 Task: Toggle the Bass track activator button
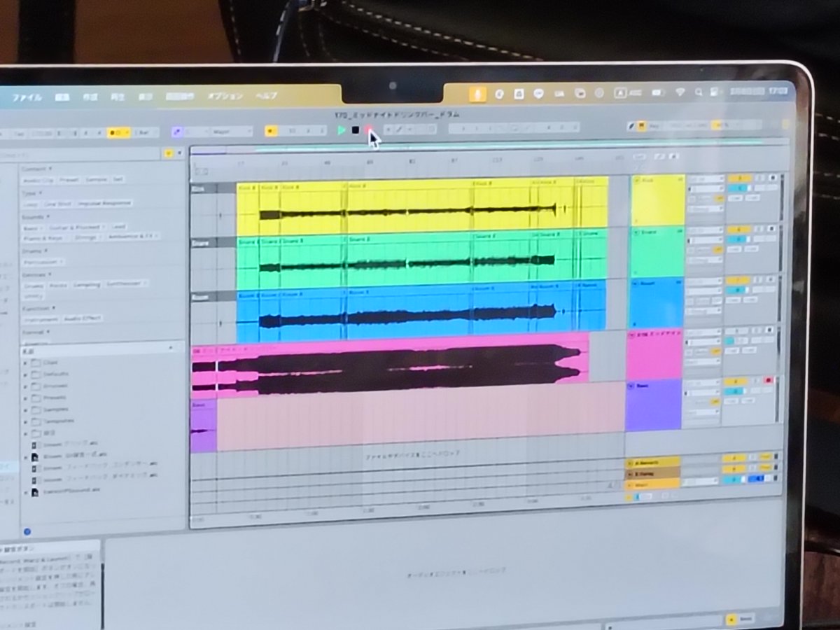pyautogui.click(x=735, y=381)
